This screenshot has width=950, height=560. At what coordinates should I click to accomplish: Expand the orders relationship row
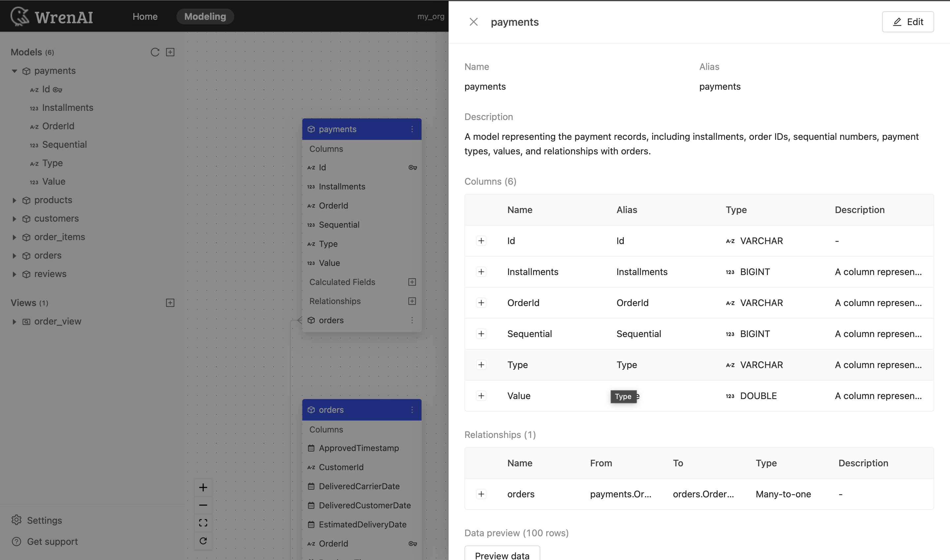(481, 494)
